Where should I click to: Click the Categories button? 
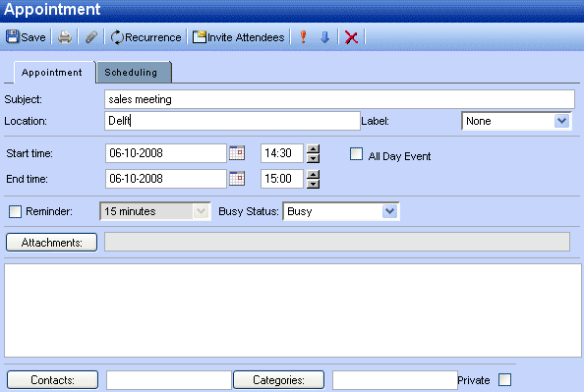pos(278,379)
